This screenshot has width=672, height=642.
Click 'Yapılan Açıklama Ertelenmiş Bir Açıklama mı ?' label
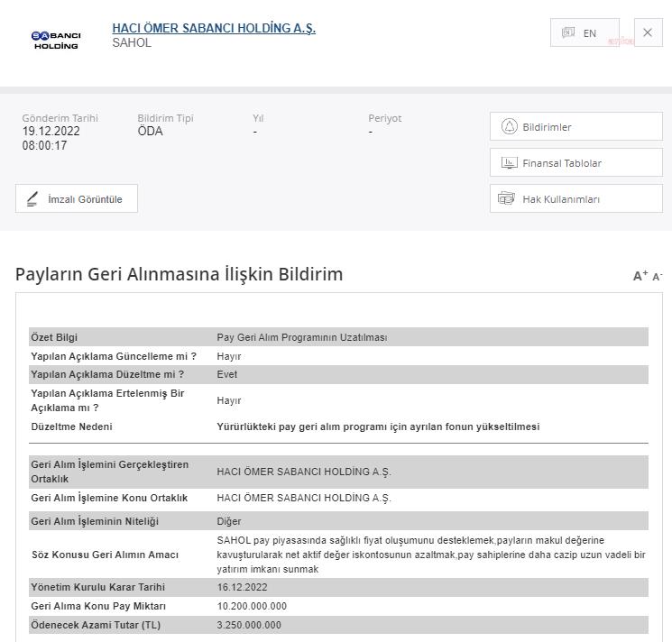pos(107,400)
